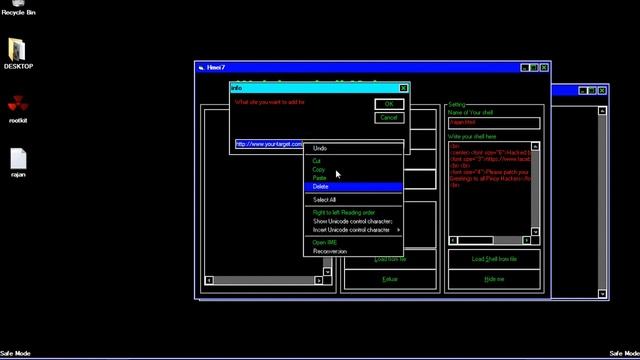Screen dimensions: 640x360
Task: Choose Undo from the context menu
Action: [x=353, y=149]
